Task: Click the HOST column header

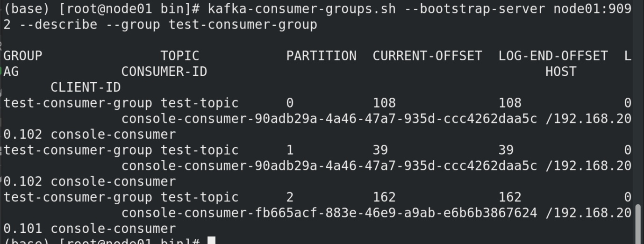Action: coord(560,72)
